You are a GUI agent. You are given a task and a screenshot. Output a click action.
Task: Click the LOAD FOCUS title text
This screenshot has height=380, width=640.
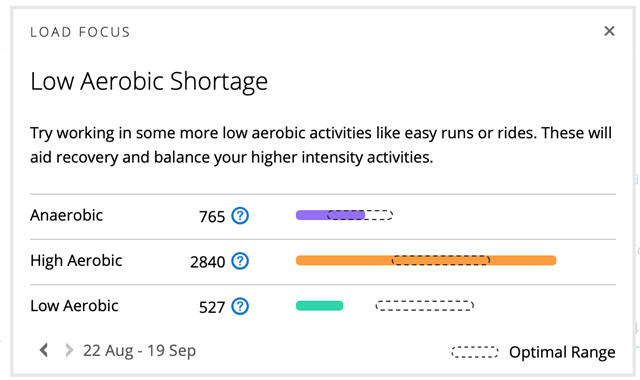(x=80, y=32)
